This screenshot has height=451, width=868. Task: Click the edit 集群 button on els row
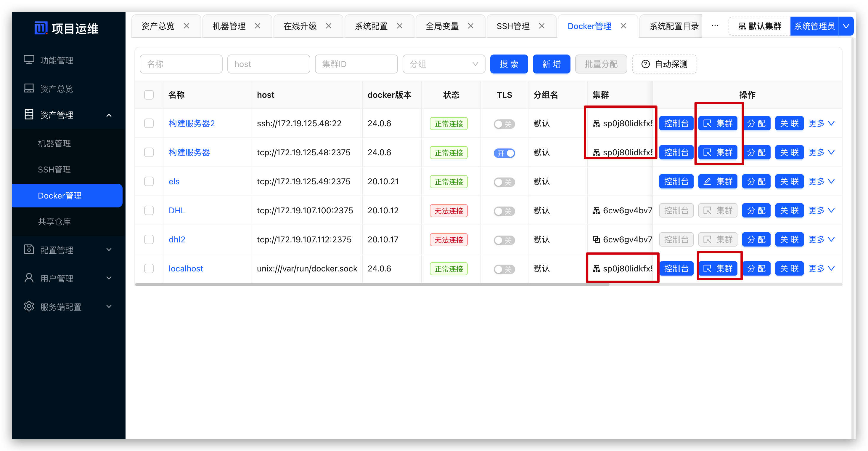(718, 181)
